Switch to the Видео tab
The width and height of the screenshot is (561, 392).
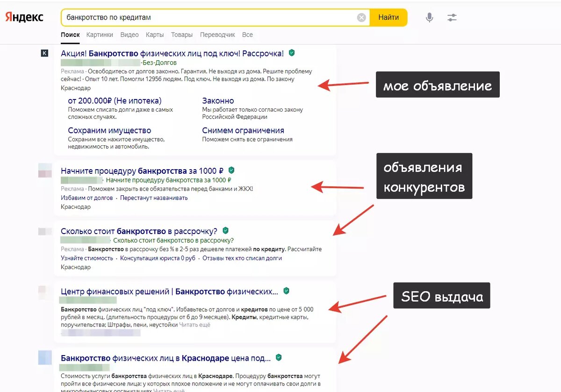coord(129,35)
